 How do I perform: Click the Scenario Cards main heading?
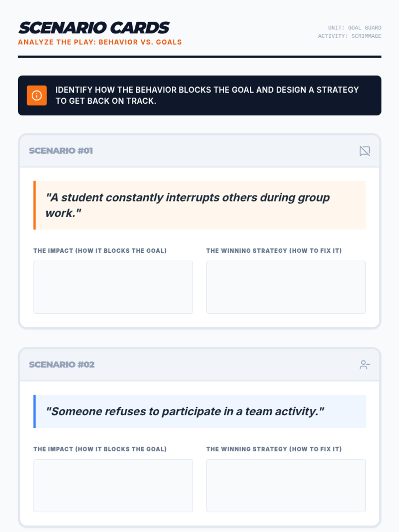(94, 28)
